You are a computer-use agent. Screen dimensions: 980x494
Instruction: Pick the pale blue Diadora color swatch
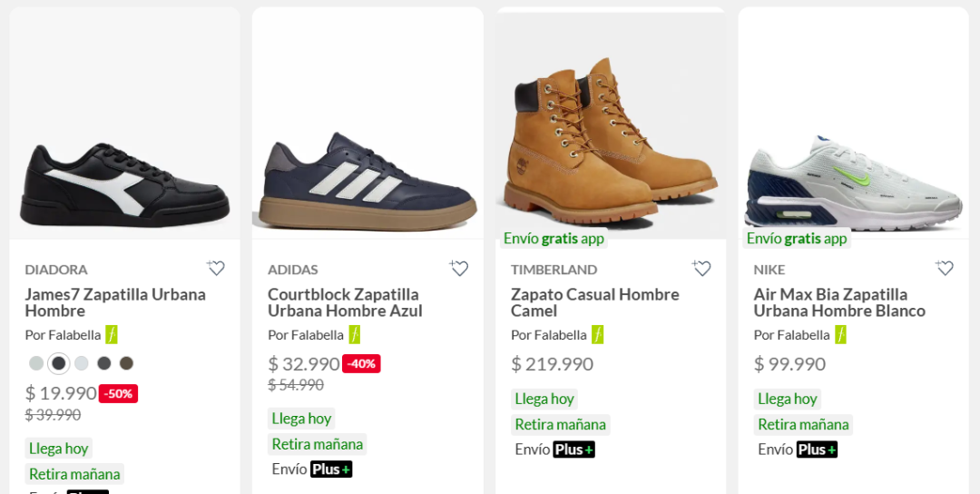pyautogui.click(x=82, y=362)
